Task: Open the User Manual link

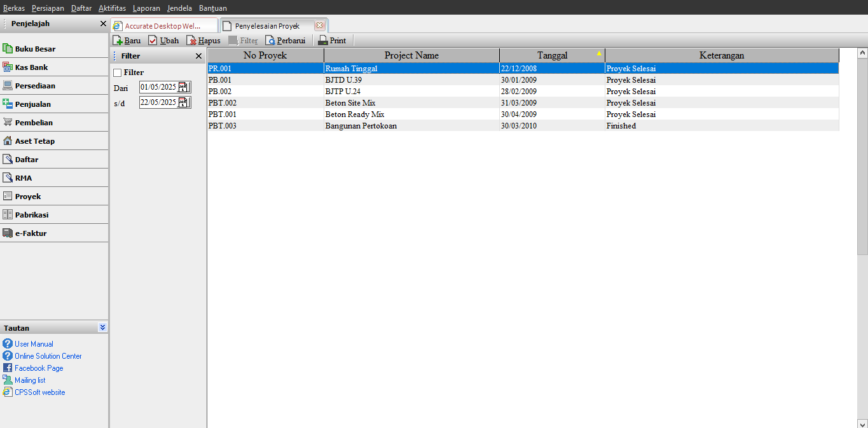Action: tap(34, 344)
